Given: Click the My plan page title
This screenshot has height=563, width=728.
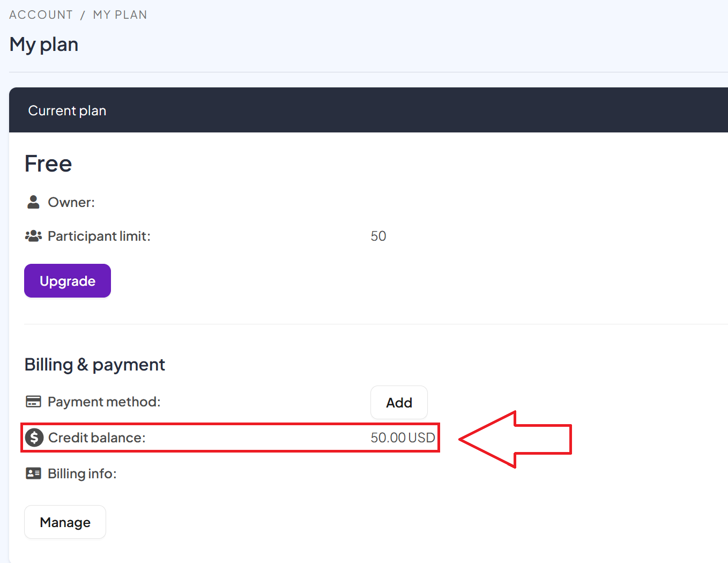Looking at the screenshot, I should click(44, 45).
